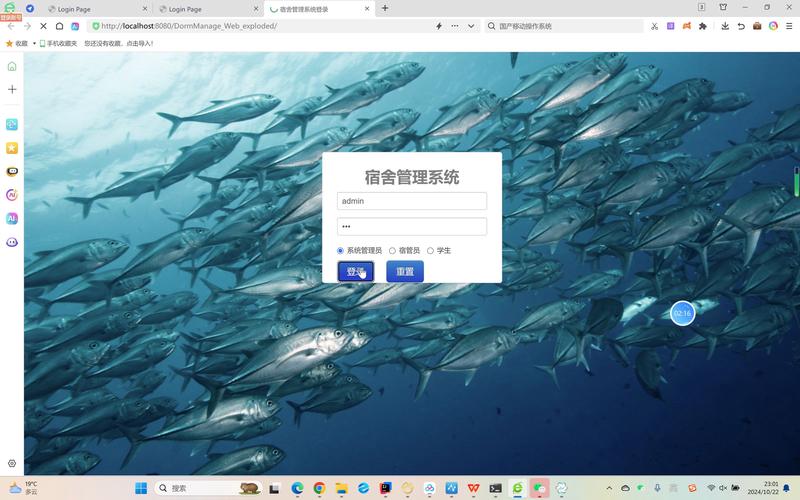Select the 学生 radio button
The width and height of the screenshot is (800, 500).
tap(431, 251)
